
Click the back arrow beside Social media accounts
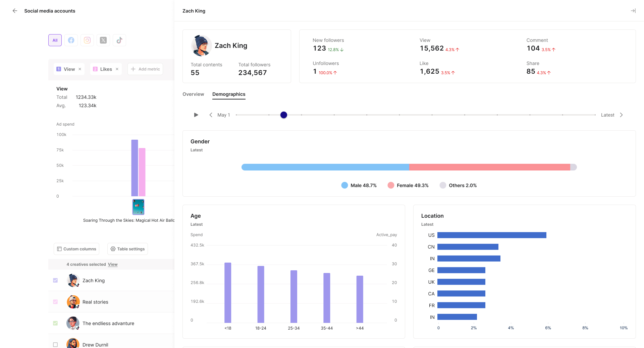click(x=15, y=11)
